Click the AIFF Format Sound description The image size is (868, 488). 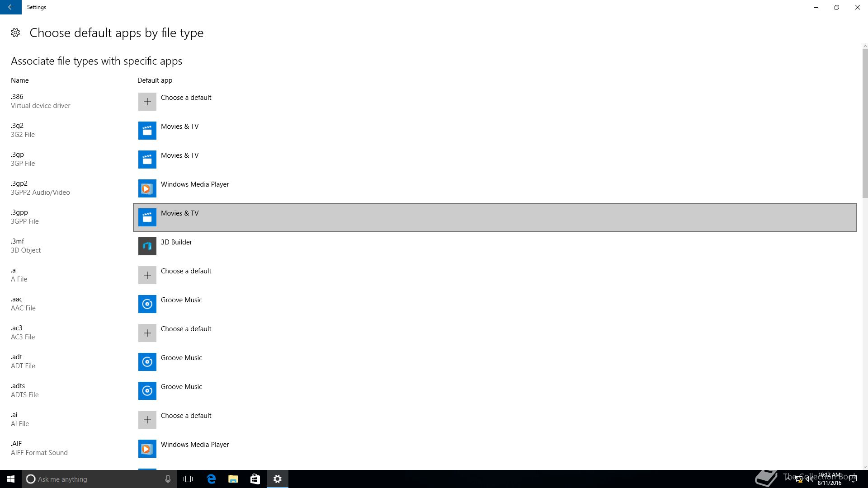(39, 453)
